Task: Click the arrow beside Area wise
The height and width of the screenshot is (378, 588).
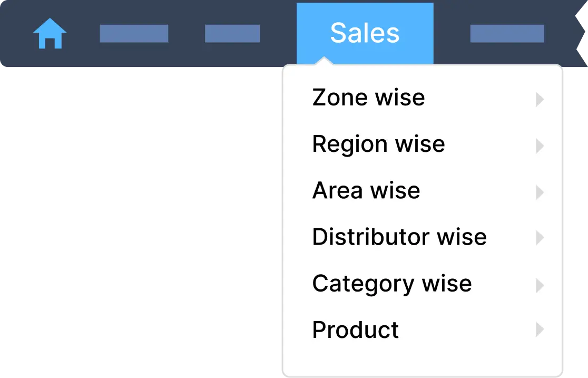Action: point(539,192)
